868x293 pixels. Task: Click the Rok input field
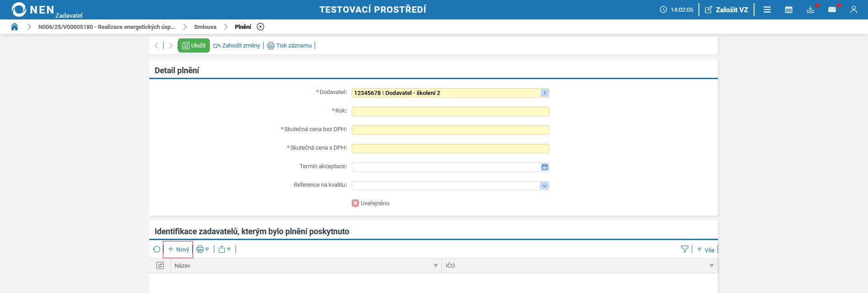point(450,111)
